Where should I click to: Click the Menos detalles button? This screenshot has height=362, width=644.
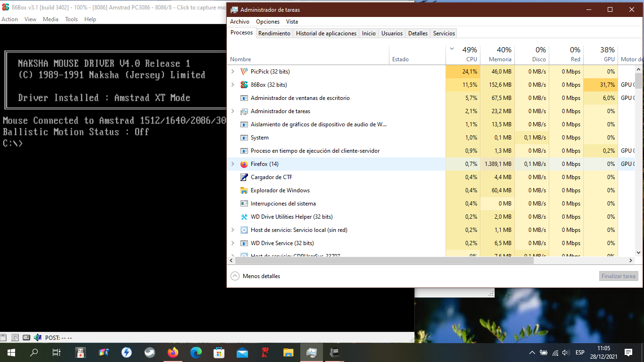point(255,276)
